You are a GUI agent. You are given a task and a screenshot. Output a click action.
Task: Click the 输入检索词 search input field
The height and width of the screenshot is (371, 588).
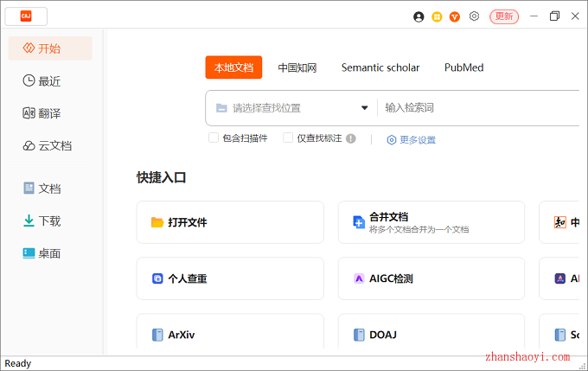click(480, 108)
